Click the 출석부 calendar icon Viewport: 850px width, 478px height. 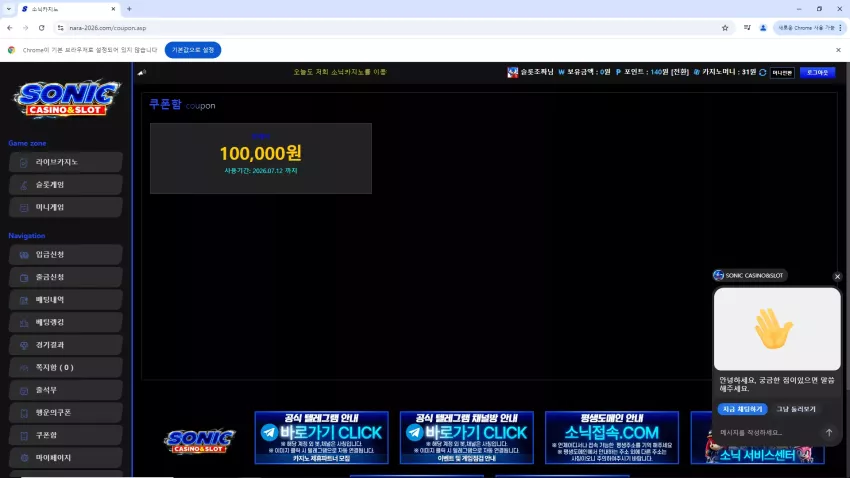[24, 391]
